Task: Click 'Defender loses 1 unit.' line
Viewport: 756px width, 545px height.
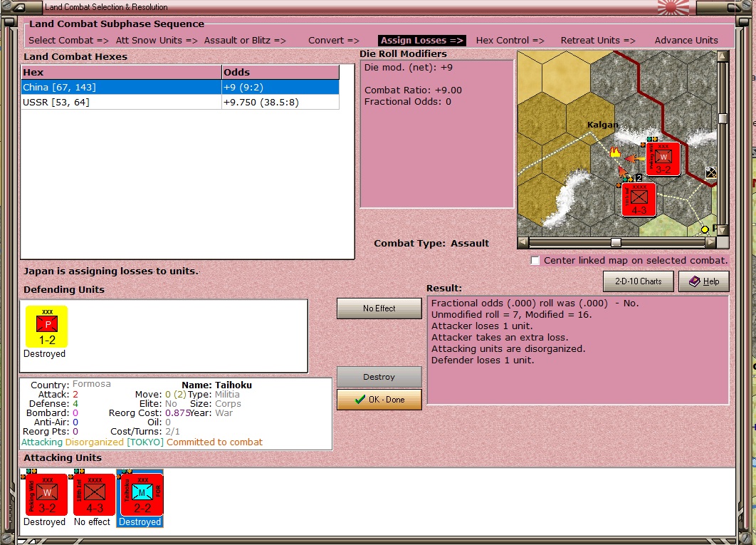Action: 483,360
